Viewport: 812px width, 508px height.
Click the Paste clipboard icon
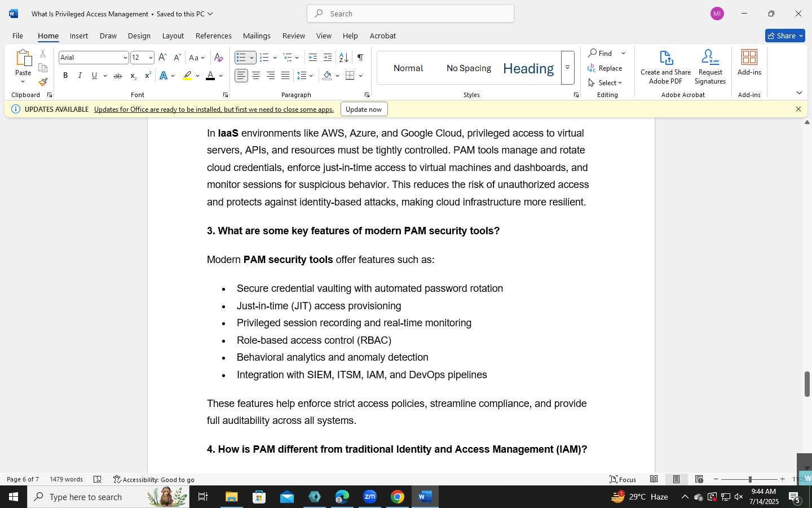click(x=23, y=58)
